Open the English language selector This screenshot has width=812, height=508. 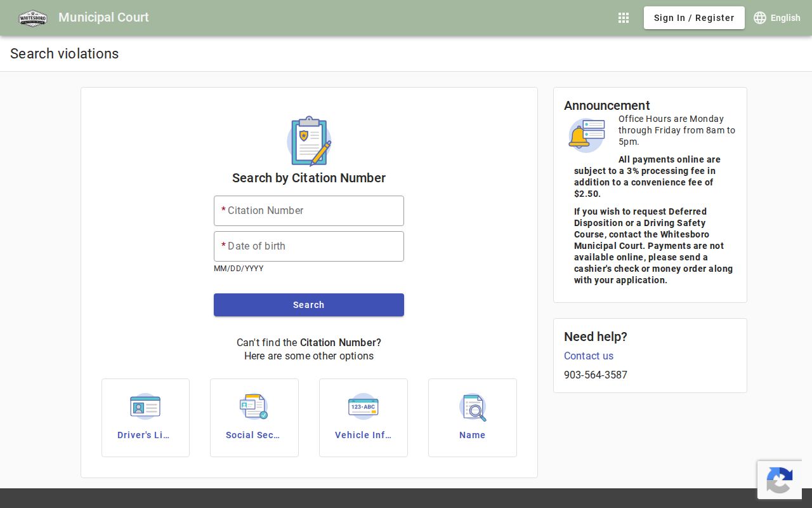[x=777, y=18]
